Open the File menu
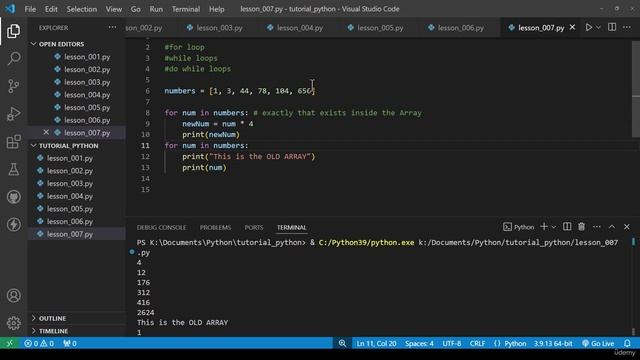Image resolution: width=640 pixels, height=360 pixels. point(30,9)
